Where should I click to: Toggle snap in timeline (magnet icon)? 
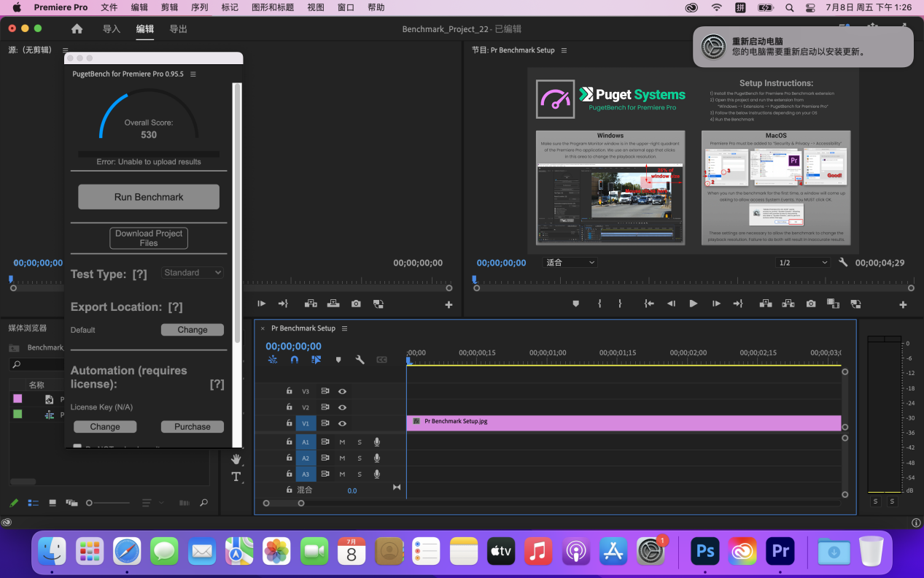(x=295, y=360)
